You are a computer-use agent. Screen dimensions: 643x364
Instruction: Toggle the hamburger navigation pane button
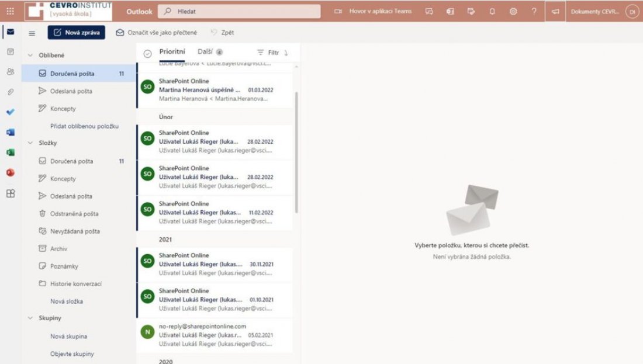[32, 33]
